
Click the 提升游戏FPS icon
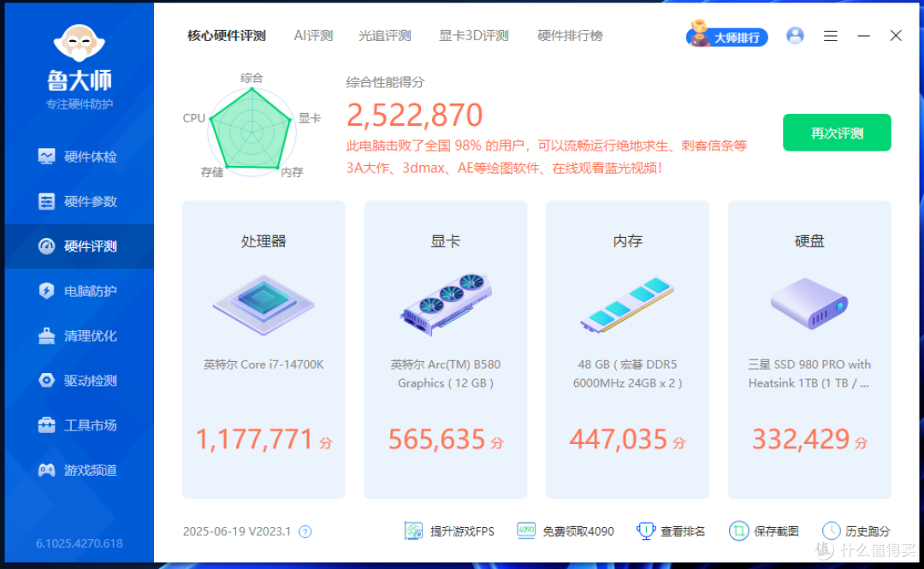tap(414, 531)
